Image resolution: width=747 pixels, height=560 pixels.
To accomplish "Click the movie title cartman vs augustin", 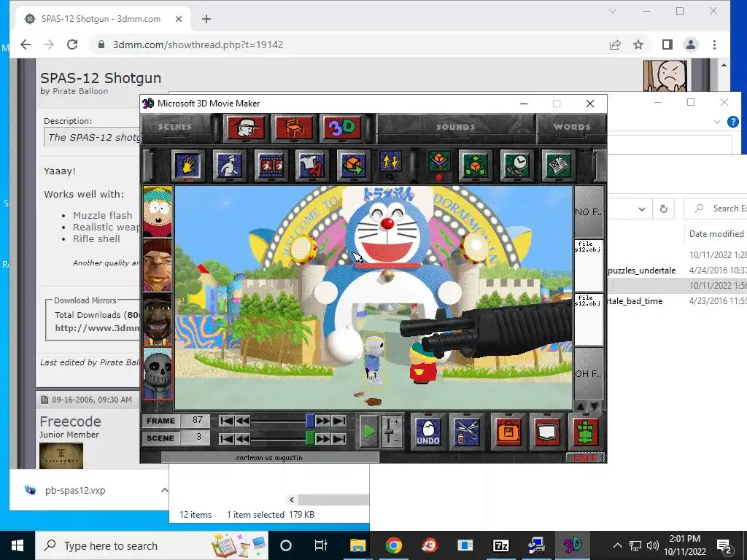I will (269, 458).
